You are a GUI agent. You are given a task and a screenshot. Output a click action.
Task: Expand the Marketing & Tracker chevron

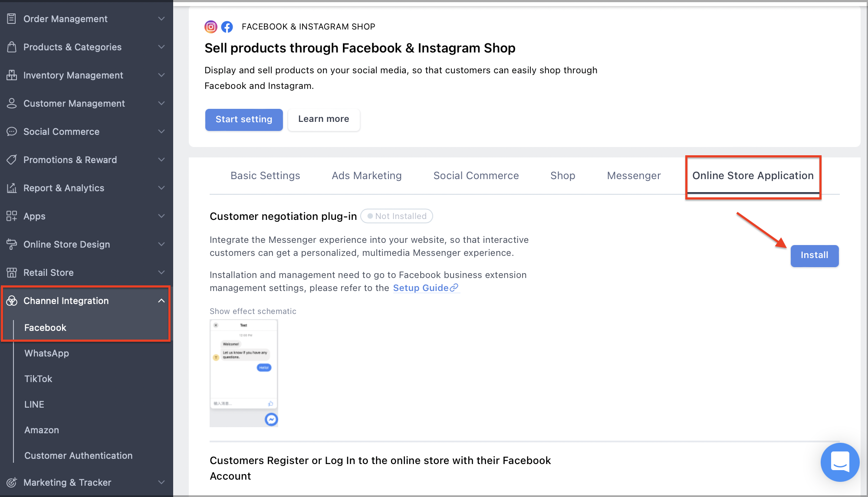click(161, 482)
